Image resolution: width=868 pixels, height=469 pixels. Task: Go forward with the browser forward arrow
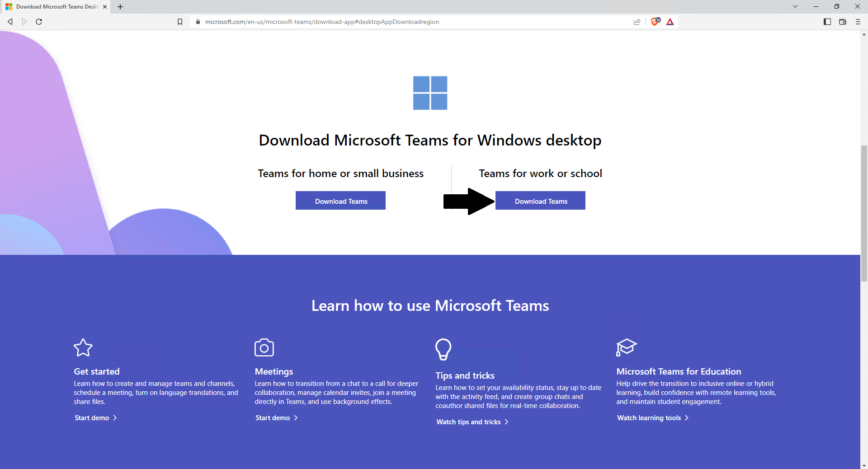(24, 22)
